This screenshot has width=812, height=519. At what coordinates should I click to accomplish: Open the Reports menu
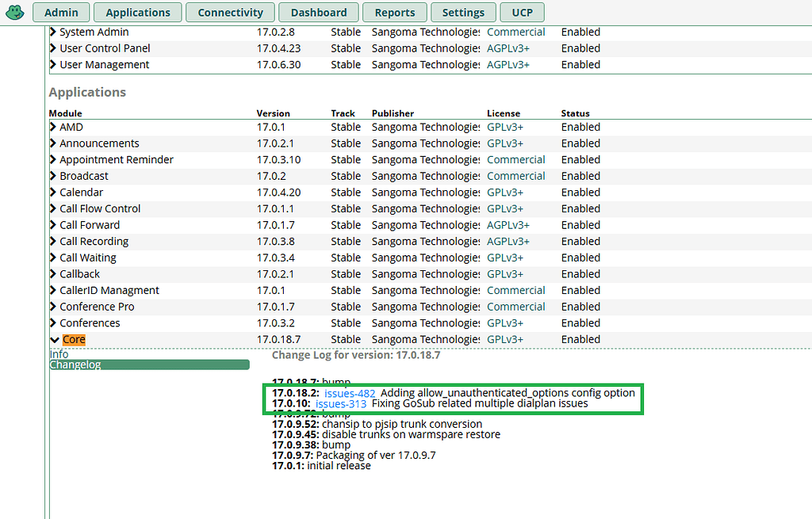point(394,12)
